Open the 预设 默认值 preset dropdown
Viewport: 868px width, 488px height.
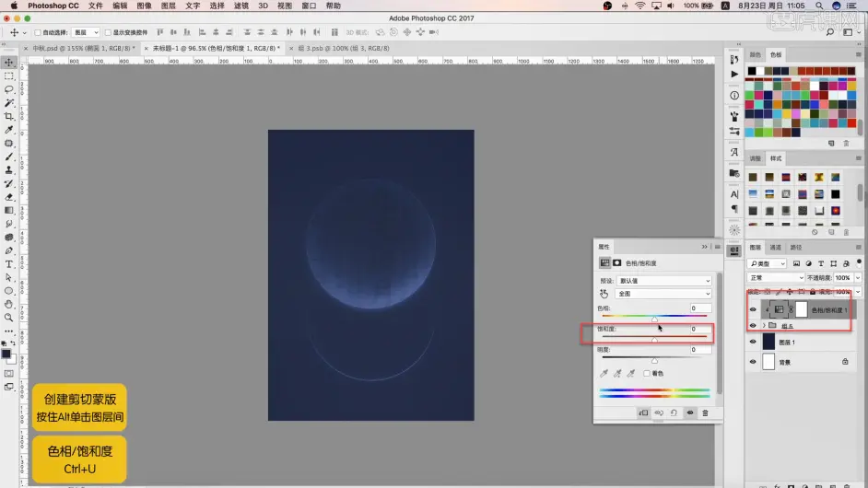(x=663, y=281)
